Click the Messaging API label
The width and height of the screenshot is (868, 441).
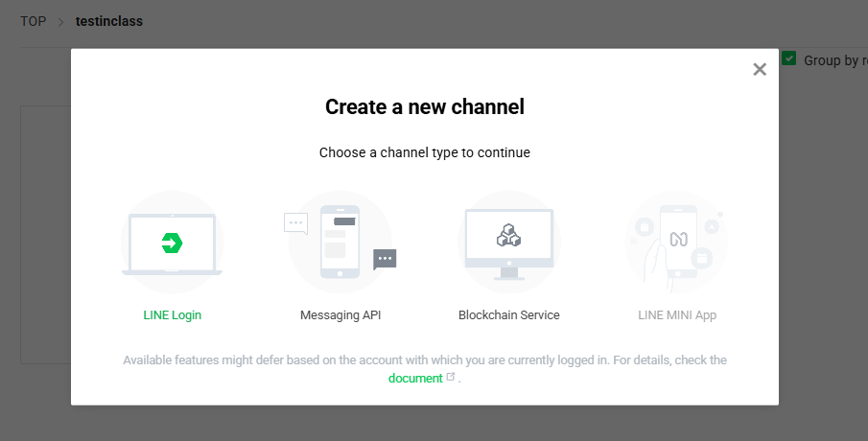point(340,315)
